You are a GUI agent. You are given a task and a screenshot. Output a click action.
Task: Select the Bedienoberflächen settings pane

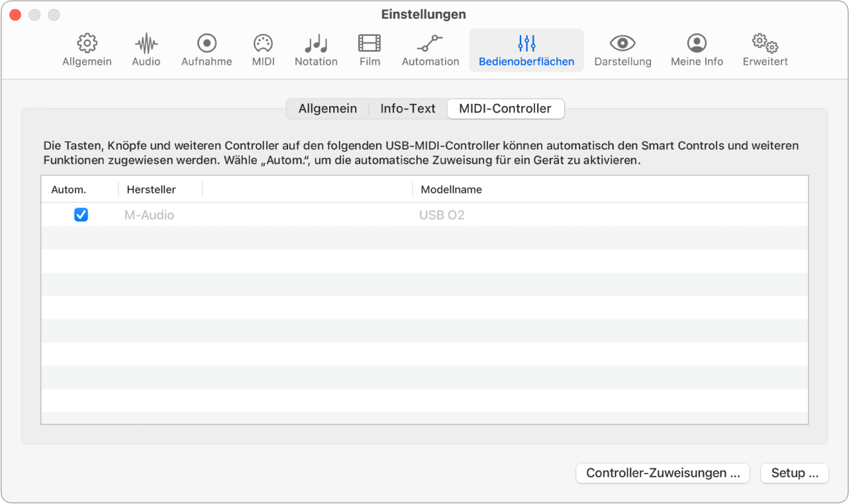click(526, 50)
